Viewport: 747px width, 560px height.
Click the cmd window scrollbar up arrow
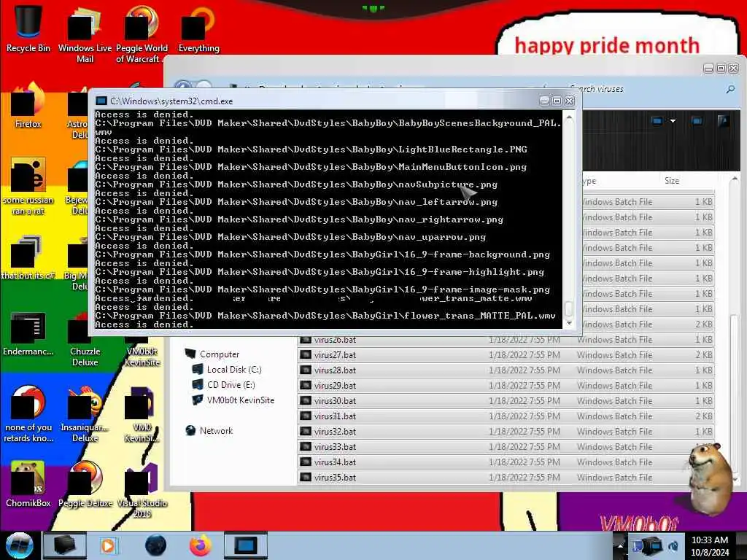[569, 117]
